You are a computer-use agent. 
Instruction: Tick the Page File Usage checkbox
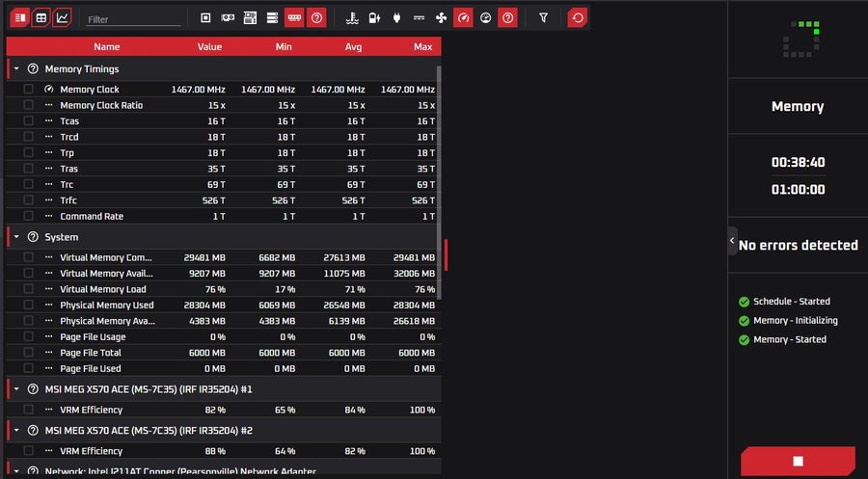click(x=28, y=337)
